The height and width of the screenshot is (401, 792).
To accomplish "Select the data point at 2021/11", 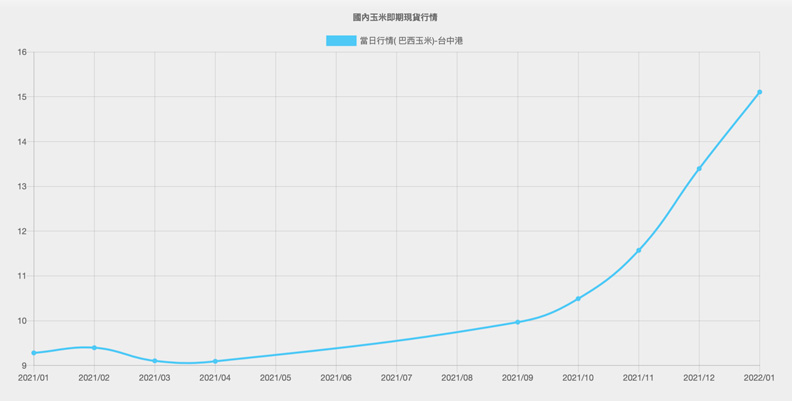I will click(x=638, y=250).
